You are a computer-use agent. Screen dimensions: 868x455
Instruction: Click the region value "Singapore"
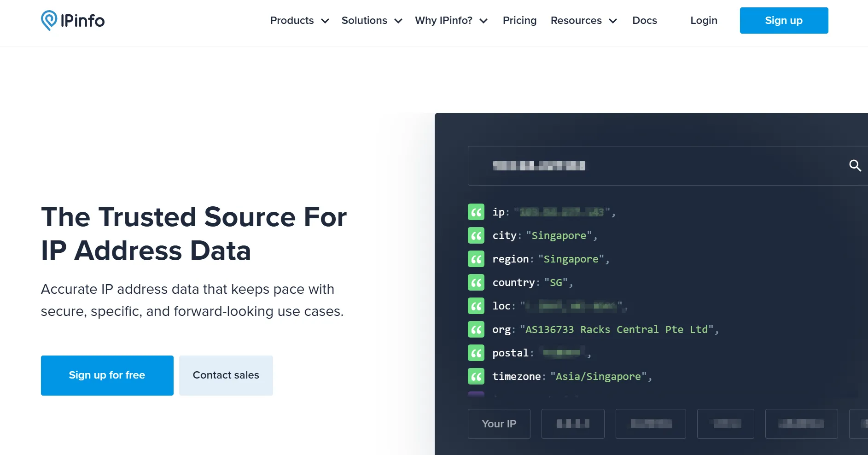[571, 259]
